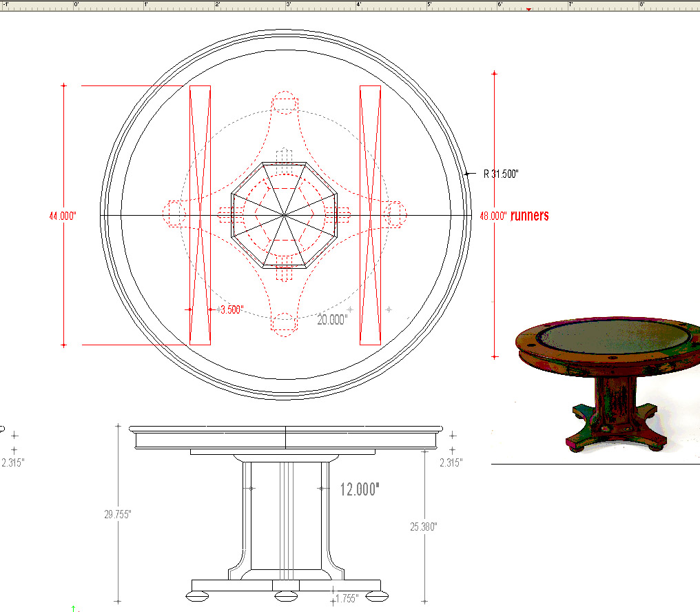Click the R 31.500" radius label
Image resolution: width=700 pixels, height=612 pixels.
(502, 174)
